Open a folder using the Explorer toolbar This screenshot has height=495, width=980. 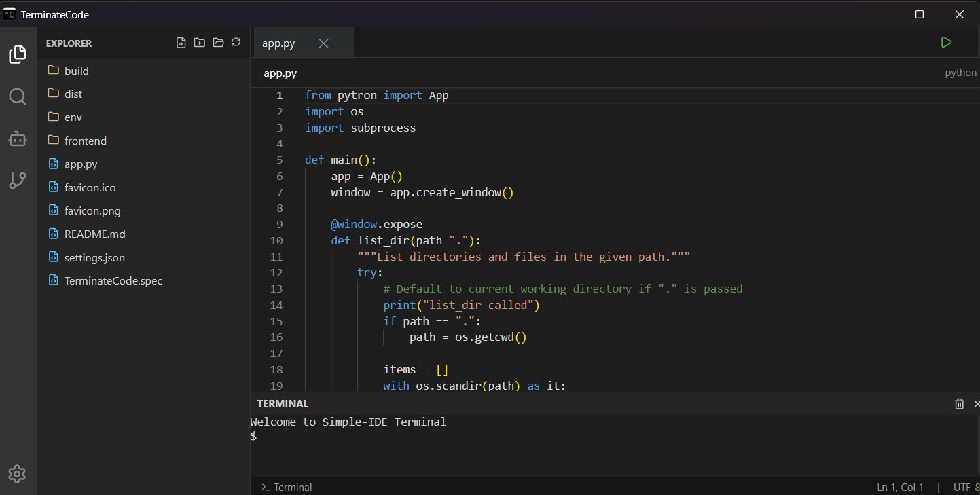pyautogui.click(x=217, y=41)
